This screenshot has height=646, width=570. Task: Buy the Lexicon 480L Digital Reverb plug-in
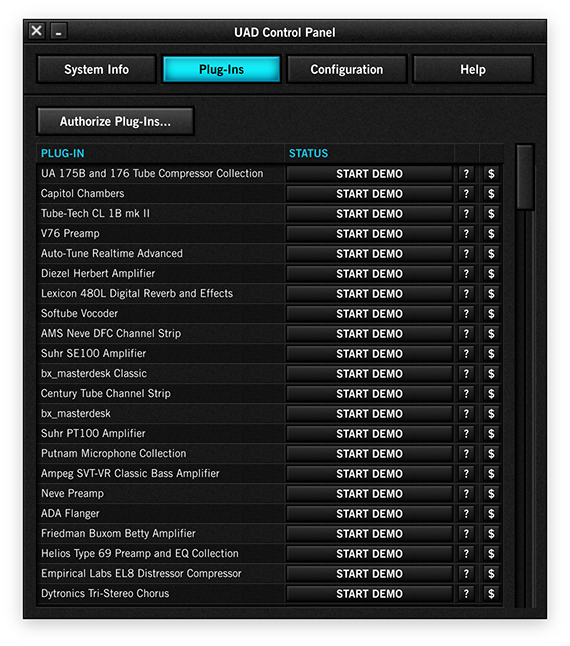pos(491,294)
